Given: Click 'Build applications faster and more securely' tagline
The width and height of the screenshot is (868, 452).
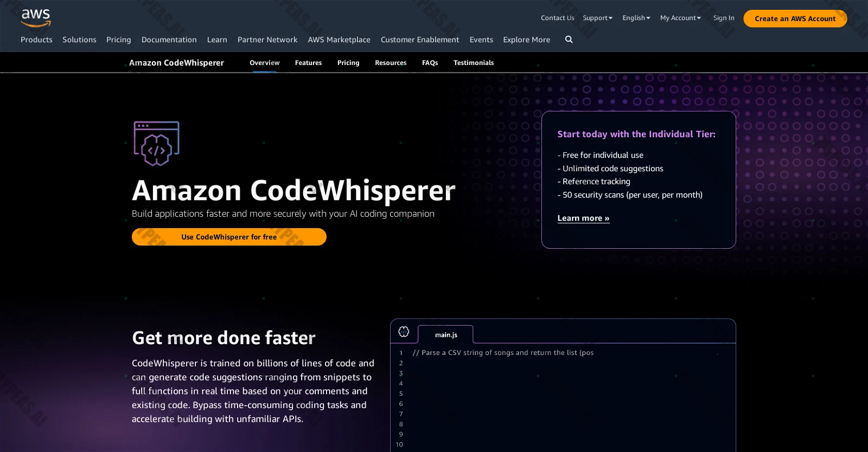Looking at the screenshot, I should coord(283,214).
